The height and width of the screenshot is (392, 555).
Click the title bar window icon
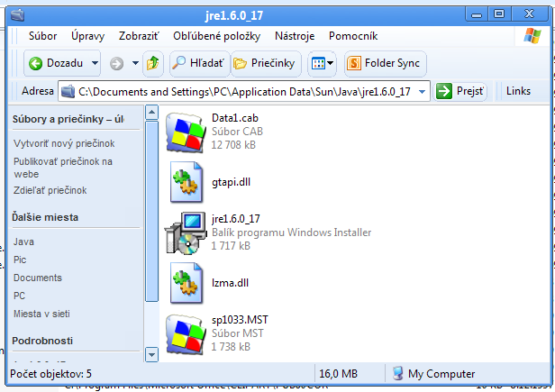(x=18, y=15)
